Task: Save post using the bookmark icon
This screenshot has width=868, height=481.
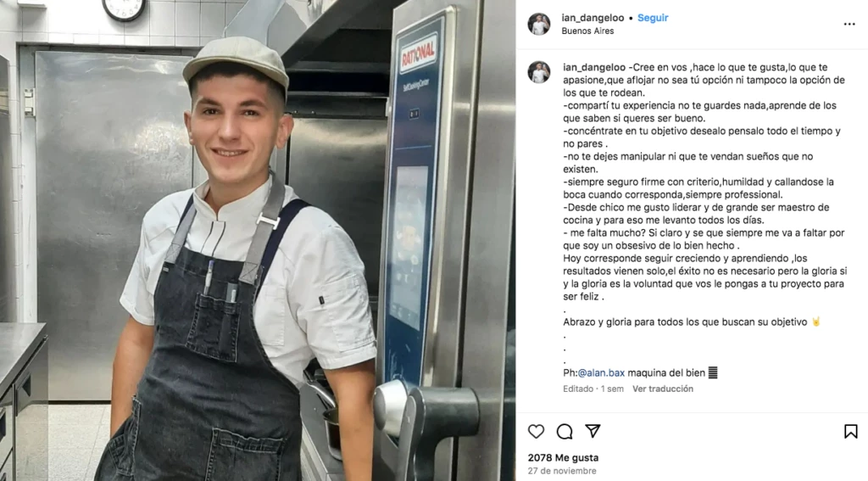Action: pyautogui.click(x=851, y=431)
